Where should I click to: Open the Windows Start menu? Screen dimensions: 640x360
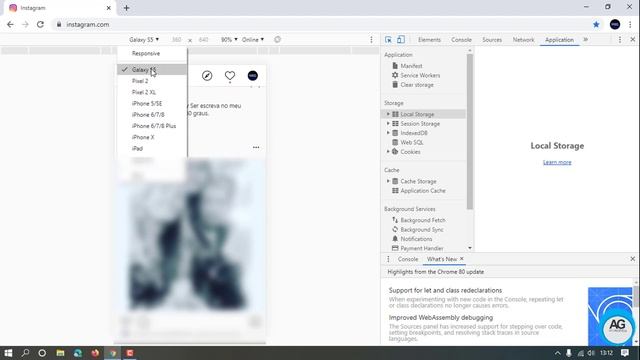pyautogui.click(x=8, y=353)
